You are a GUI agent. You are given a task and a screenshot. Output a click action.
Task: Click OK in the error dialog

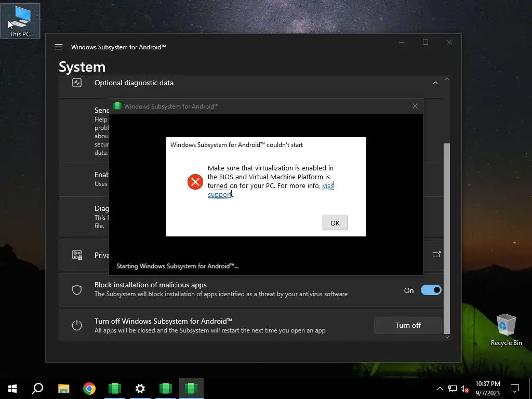pos(335,223)
